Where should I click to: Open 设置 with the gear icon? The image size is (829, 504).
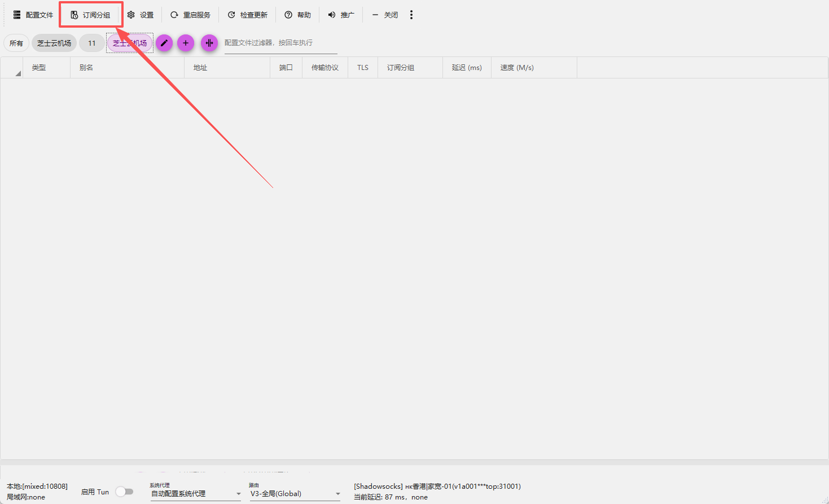(x=131, y=15)
